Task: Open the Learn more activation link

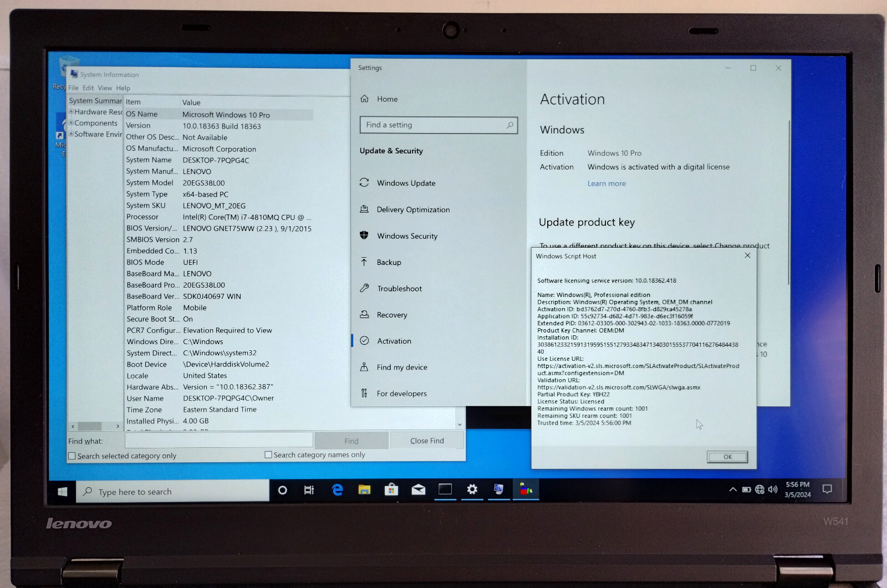Action: [606, 183]
